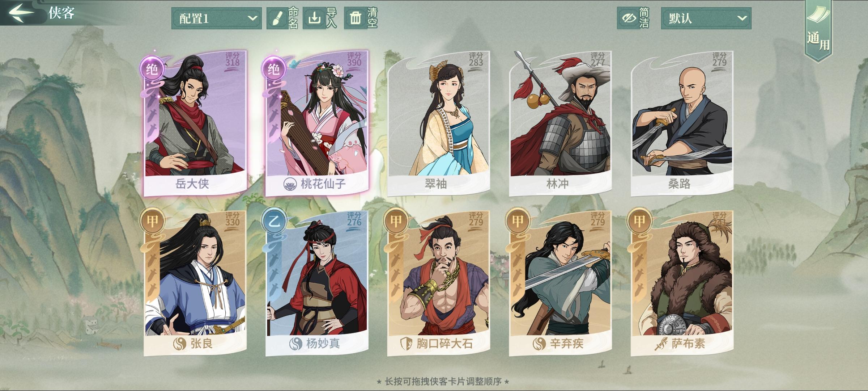Click the 甲 rank badge on 张良
The image size is (868, 391).
(x=152, y=221)
